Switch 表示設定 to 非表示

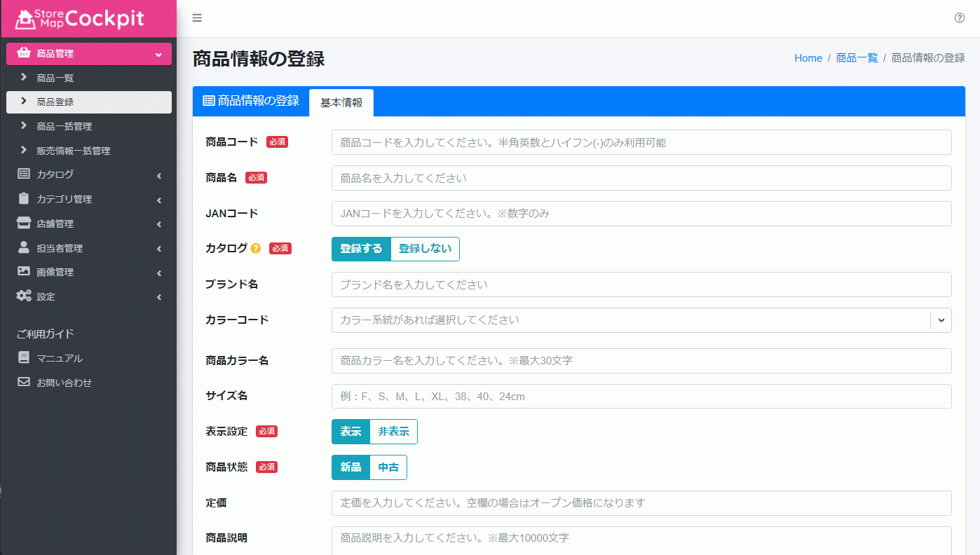point(393,432)
